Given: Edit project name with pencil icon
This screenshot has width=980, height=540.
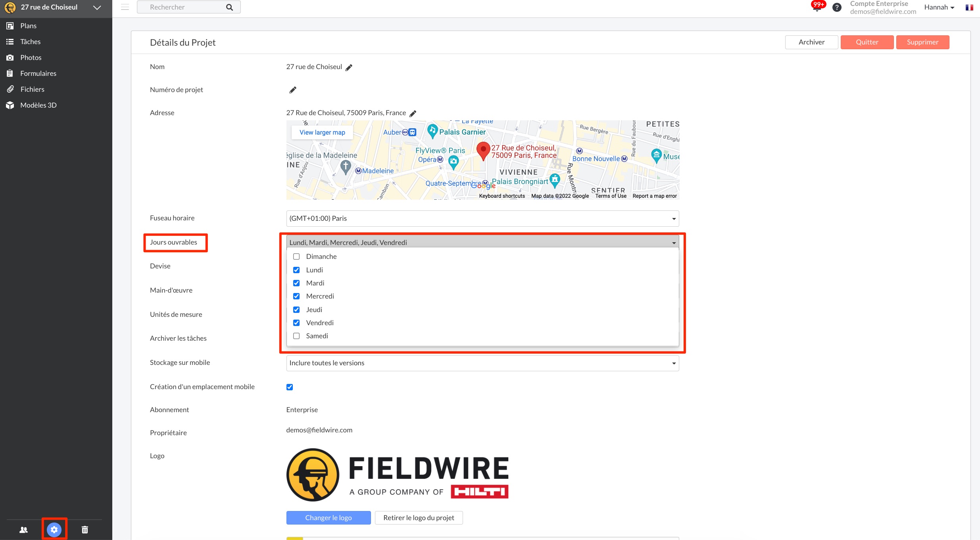Looking at the screenshot, I should click(349, 67).
